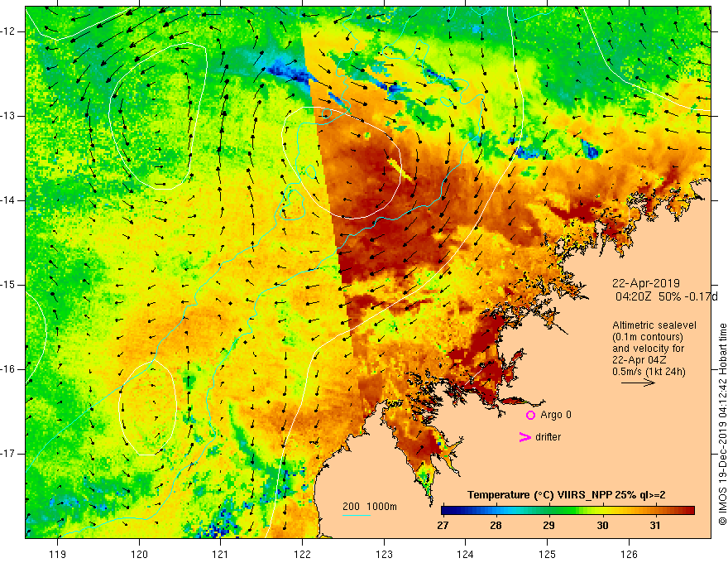Click the magenta Argo circle marker
728x563 pixels.
(x=530, y=415)
